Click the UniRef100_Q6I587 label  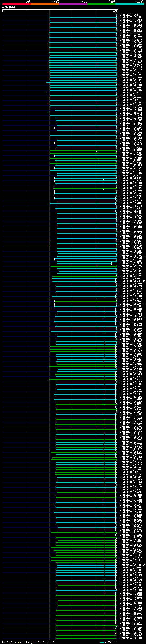pyautogui.click(x=131, y=45)
